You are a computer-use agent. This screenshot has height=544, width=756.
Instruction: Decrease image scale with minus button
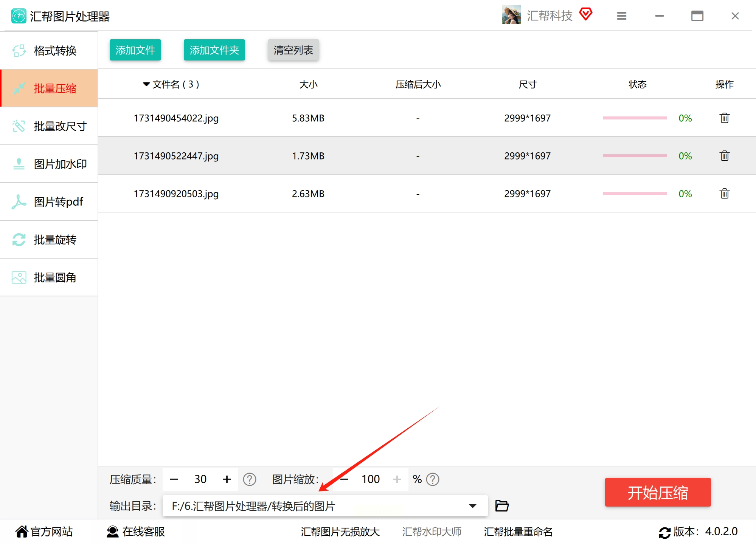click(x=344, y=479)
